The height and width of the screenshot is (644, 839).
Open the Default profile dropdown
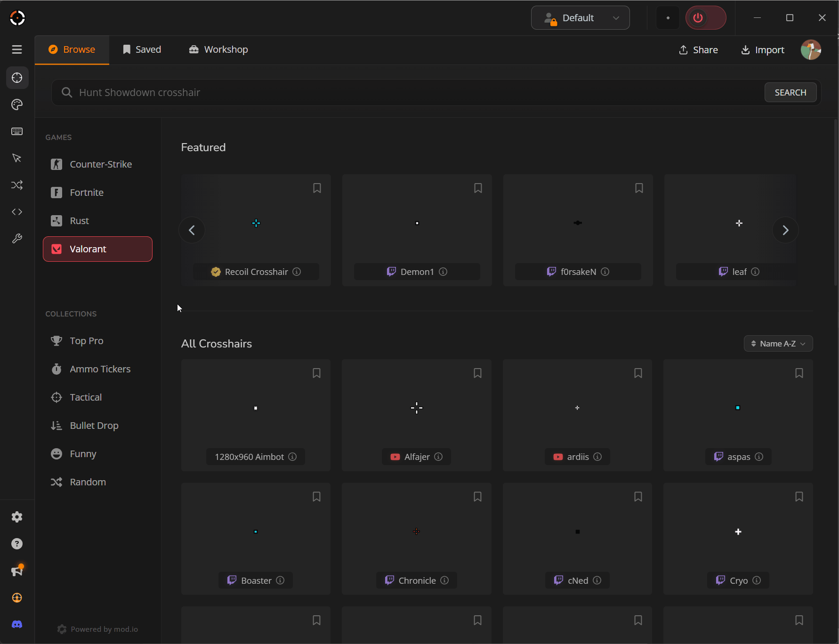(x=580, y=18)
